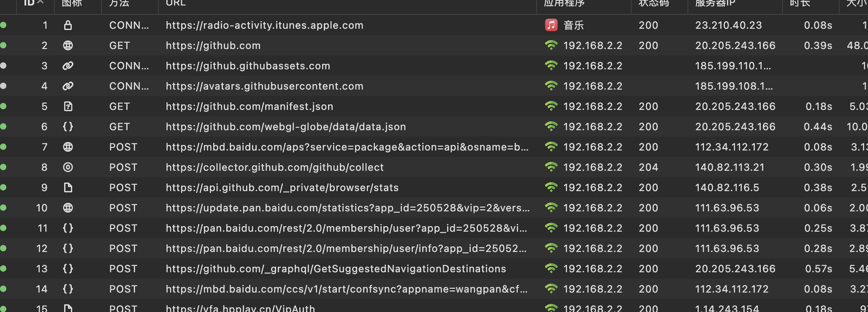This screenshot has height=312, width=868.
Task: Click server IP 112.34.112.172 in row 7
Action: tap(732, 147)
